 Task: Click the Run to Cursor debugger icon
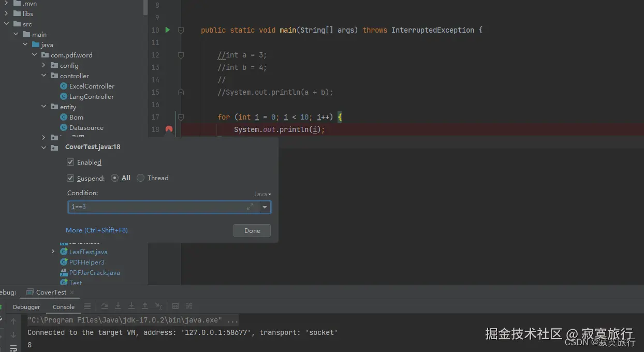click(x=158, y=306)
